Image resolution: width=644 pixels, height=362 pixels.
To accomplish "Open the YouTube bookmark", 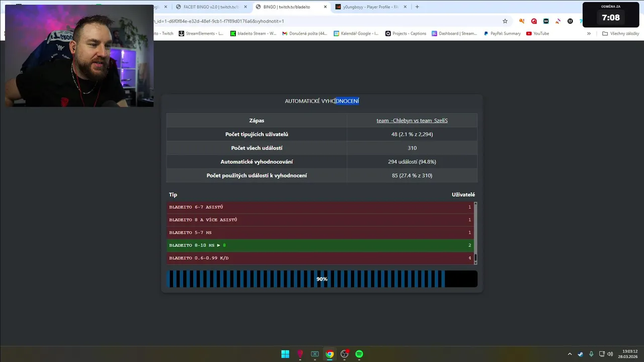I will click(x=537, y=34).
